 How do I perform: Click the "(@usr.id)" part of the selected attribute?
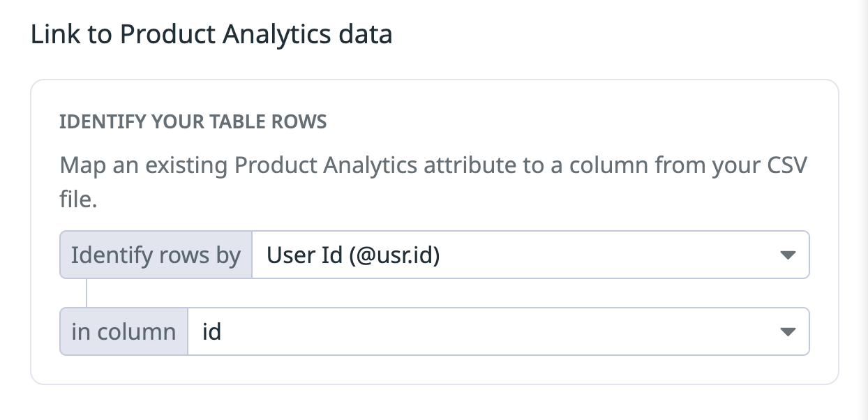click(394, 255)
